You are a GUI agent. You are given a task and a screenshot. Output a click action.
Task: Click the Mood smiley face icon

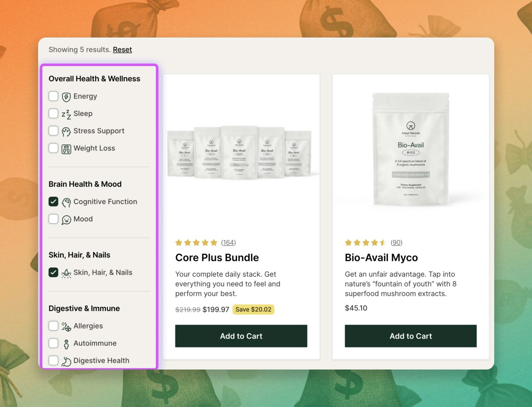point(66,220)
